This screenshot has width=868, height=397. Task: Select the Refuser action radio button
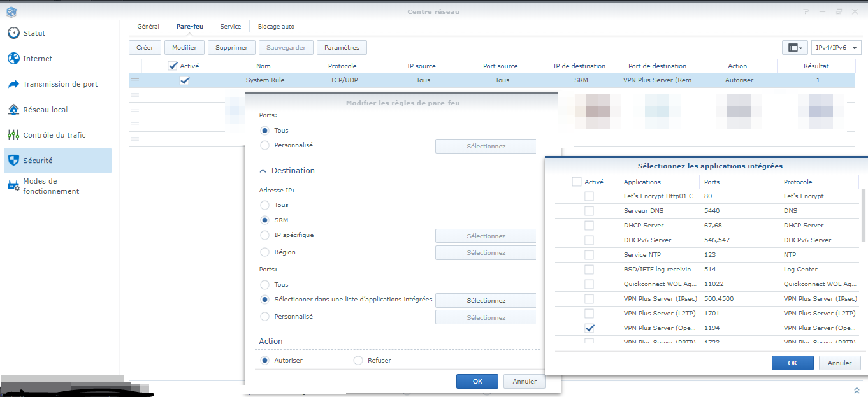coord(358,361)
